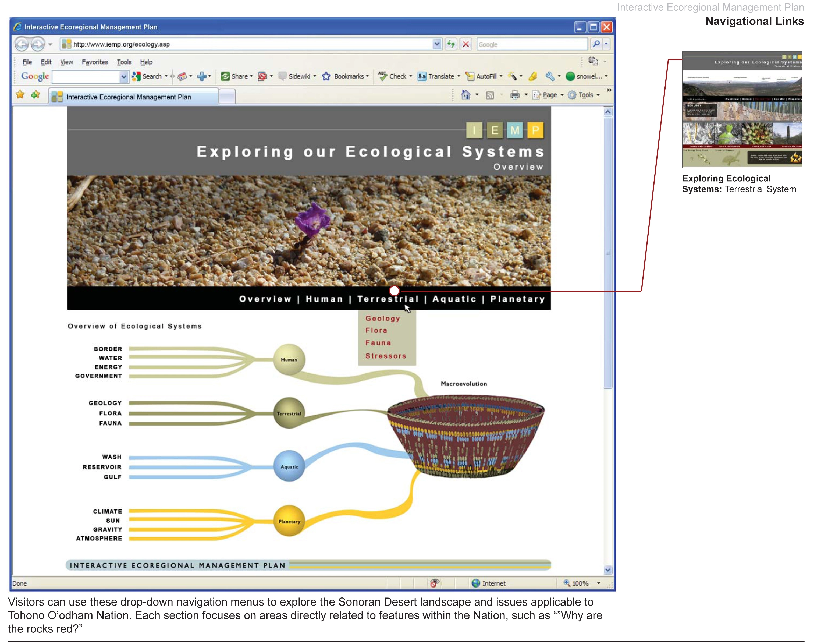
Task: Click the Favorites star icon
Action: (20, 94)
